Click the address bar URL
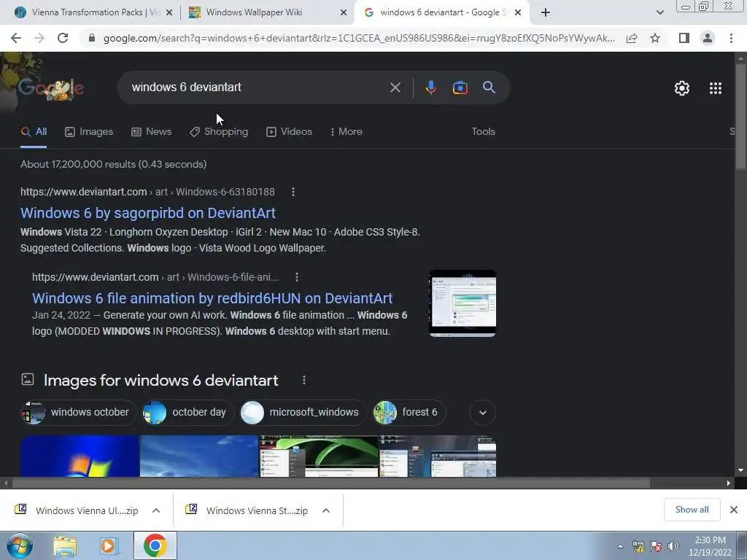747x560 pixels. 359,38
